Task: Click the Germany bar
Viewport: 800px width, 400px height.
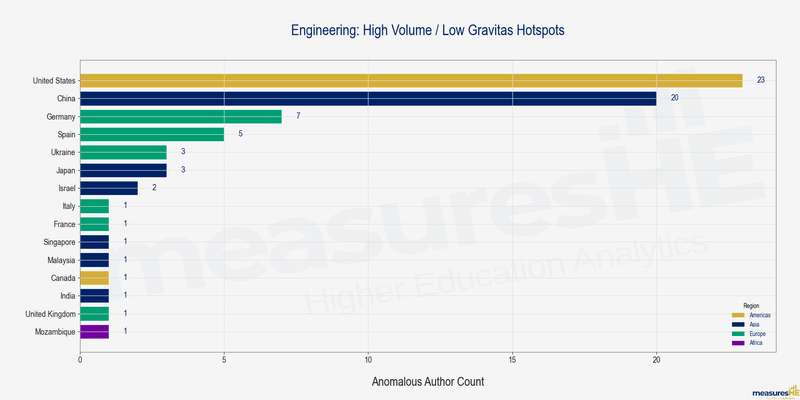Action: pos(180,116)
